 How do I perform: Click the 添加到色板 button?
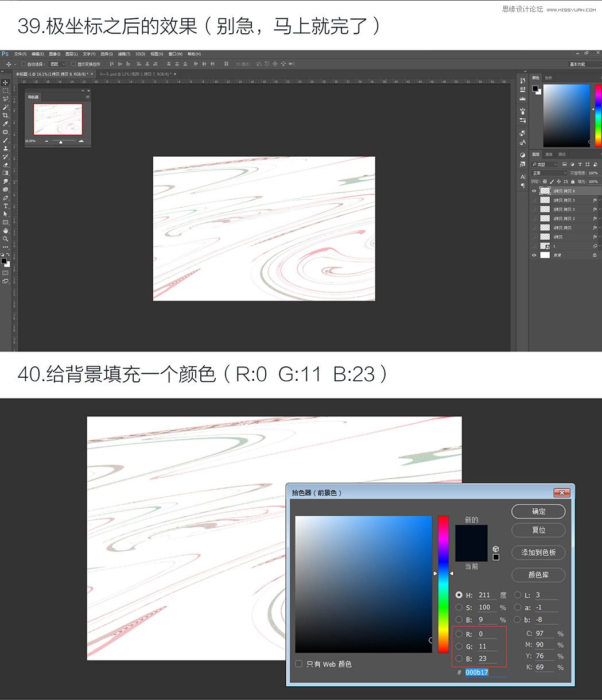click(538, 552)
